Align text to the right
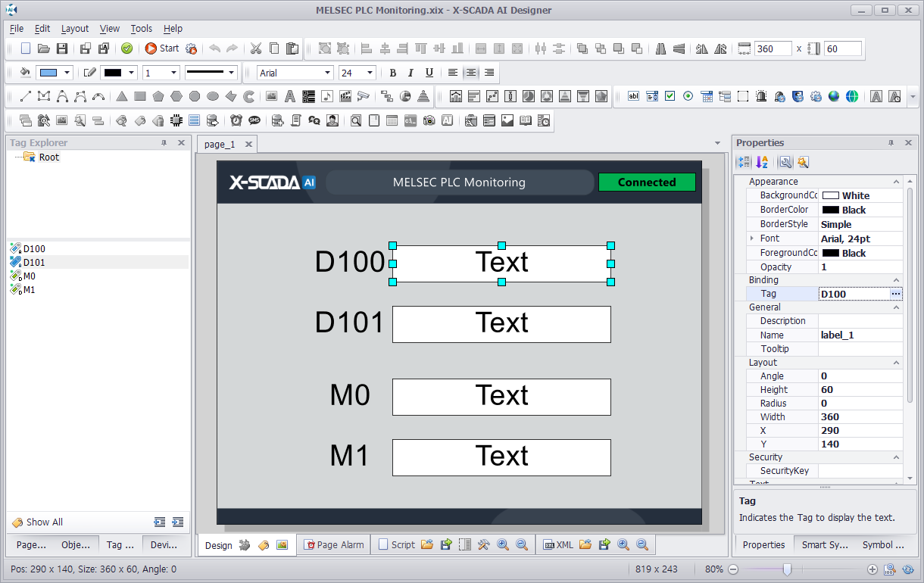924x583 pixels. click(x=489, y=73)
